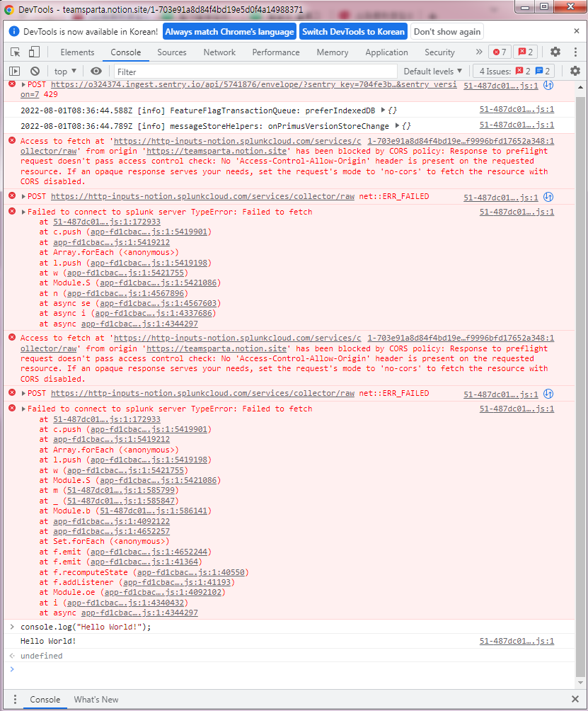
Task: Switch to the Console tab
Action: (126, 52)
